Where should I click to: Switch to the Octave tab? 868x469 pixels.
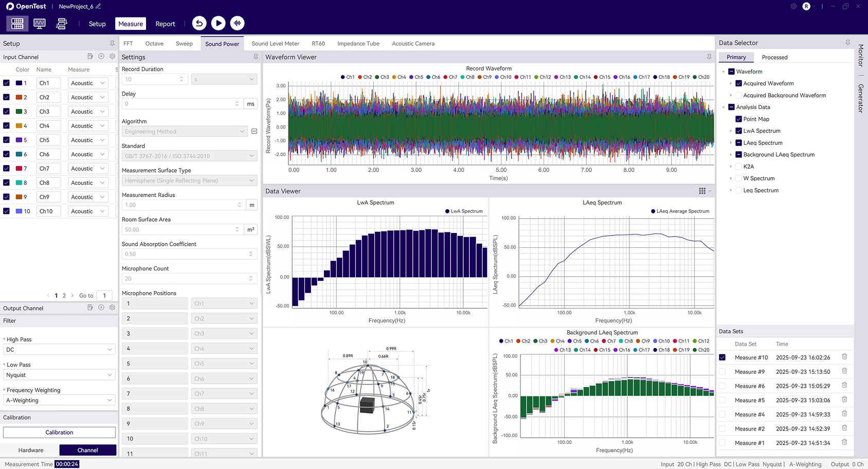point(154,44)
